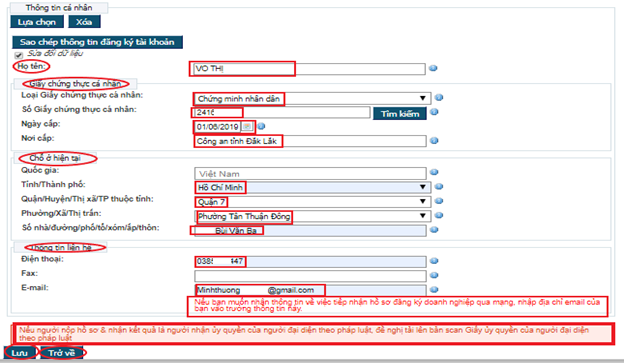
Task: Click the Thông tin liên hệ section label
Action: (x=61, y=248)
